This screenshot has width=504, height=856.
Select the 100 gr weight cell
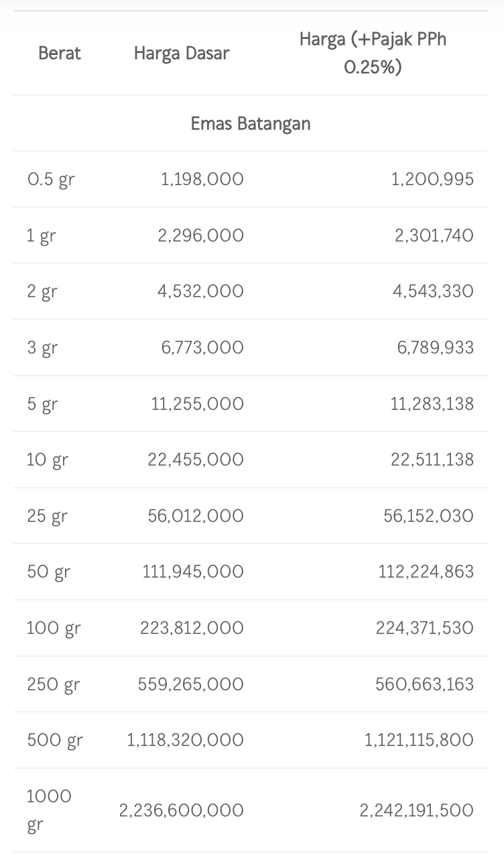point(54,628)
